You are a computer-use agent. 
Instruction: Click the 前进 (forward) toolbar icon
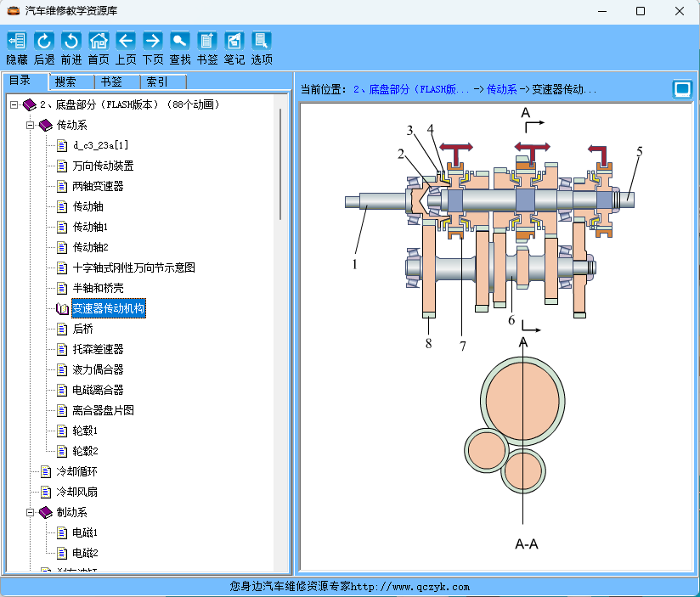(x=71, y=41)
